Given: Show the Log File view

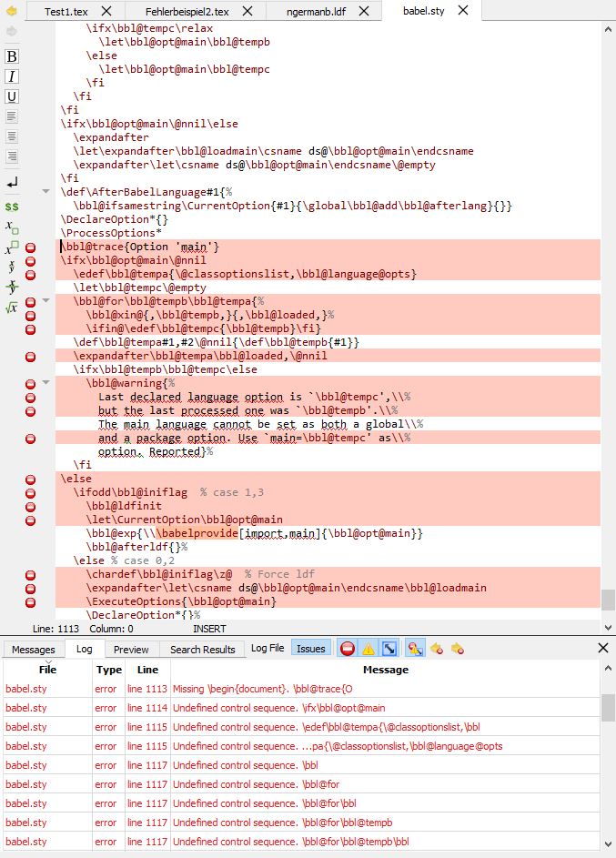Looking at the screenshot, I should (268, 649).
